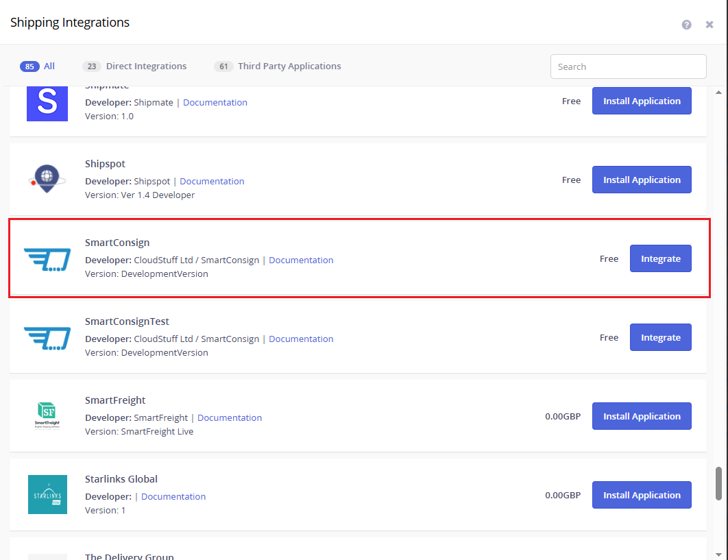
Task: Select 'Version: Ver 1.4 Developer' text
Action: pyautogui.click(x=140, y=195)
